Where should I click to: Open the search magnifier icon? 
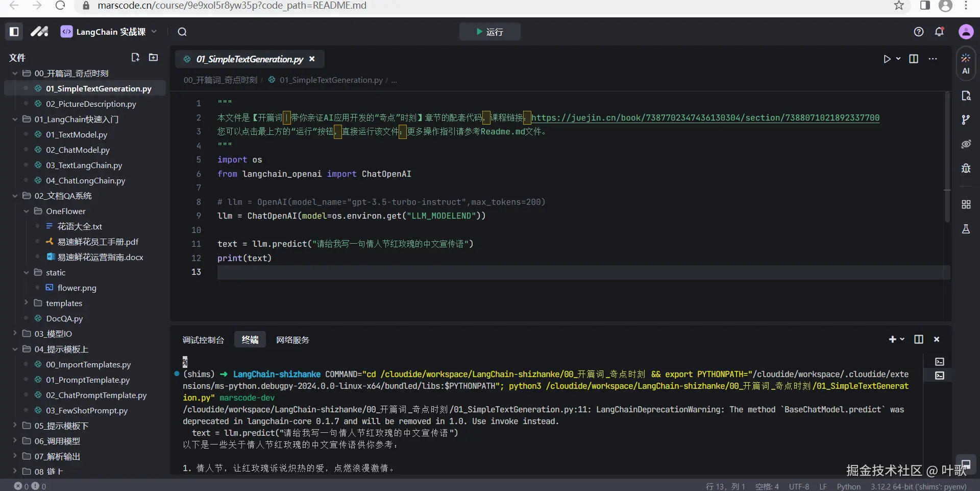coord(182,32)
